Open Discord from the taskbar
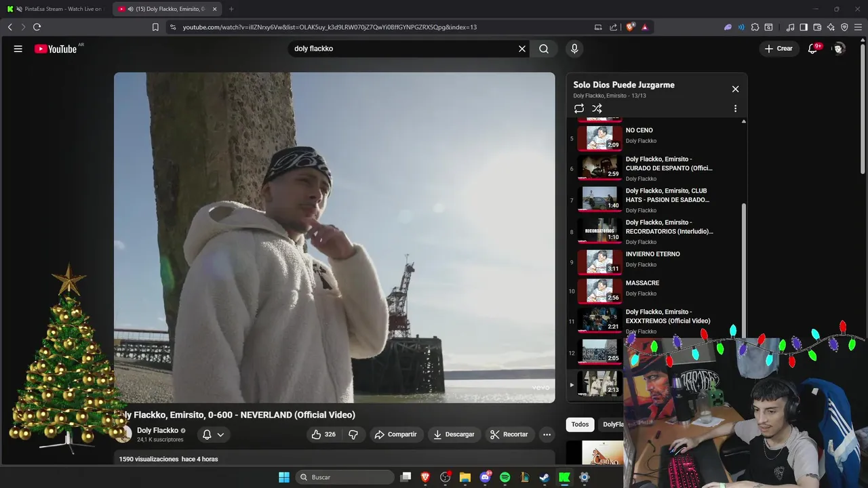 coord(485,477)
